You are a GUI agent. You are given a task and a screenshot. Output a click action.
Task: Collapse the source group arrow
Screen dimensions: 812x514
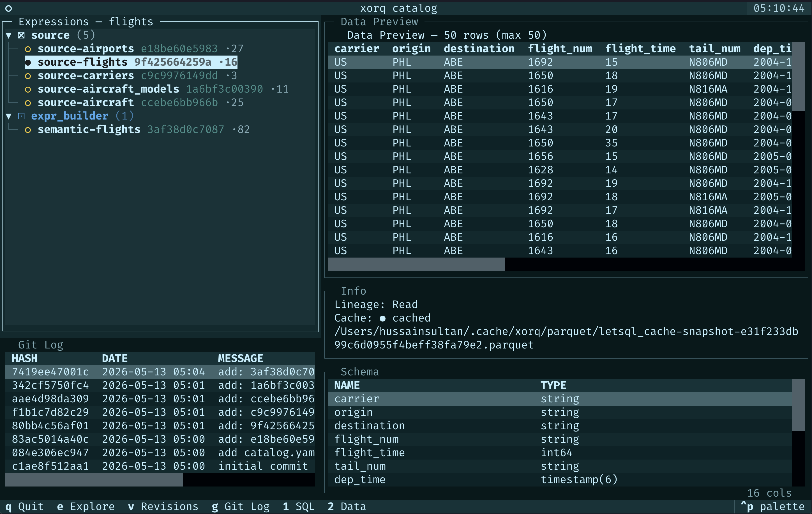click(x=9, y=35)
